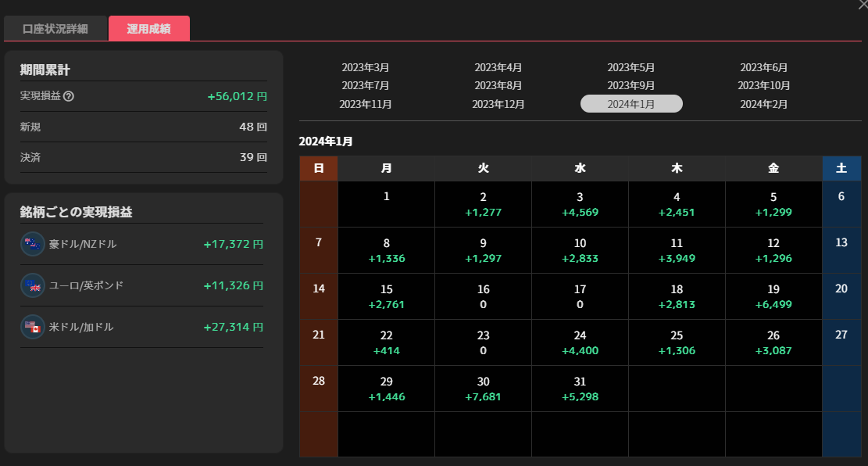868x466 pixels.
Task: Click calendar day 12 with +1,296
Action: click(x=773, y=250)
